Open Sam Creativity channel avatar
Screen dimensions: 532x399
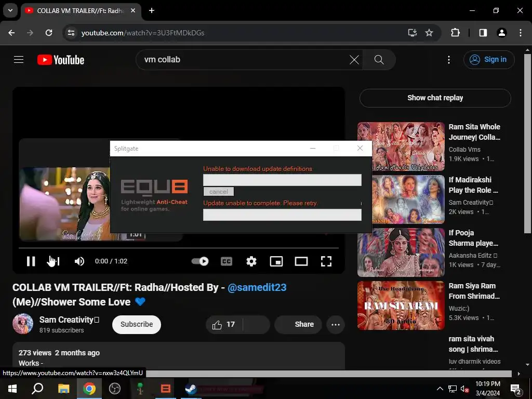23,324
